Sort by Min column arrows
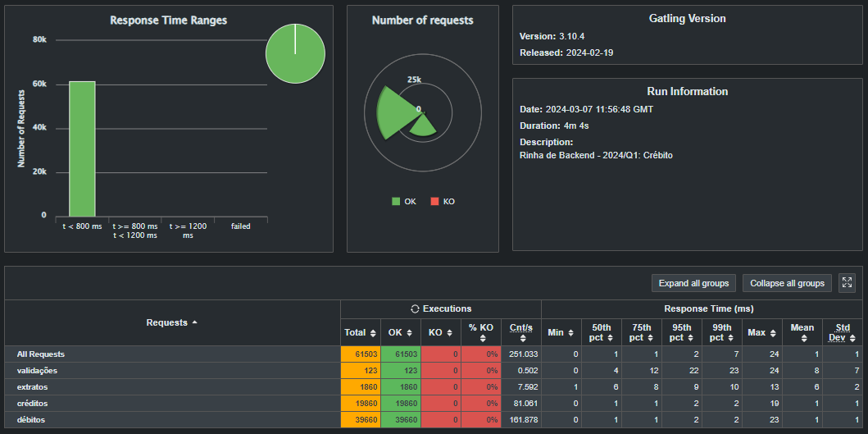This screenshot has width=868, height=434. (x=570, y=332)
